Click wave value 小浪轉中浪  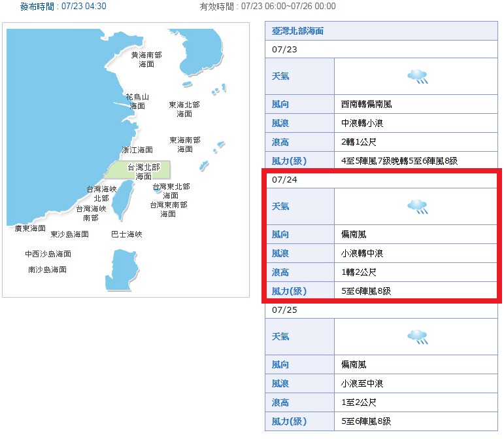[x=362, y=253]
